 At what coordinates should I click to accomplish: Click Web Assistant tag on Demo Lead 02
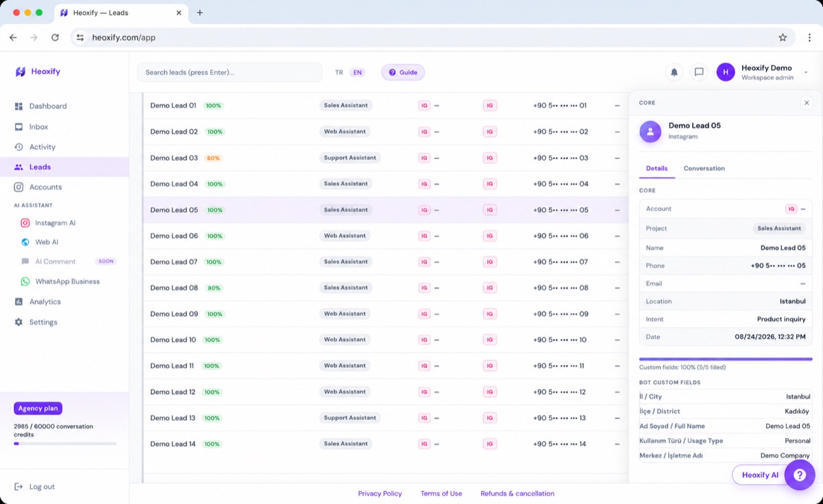coord(344,132)
